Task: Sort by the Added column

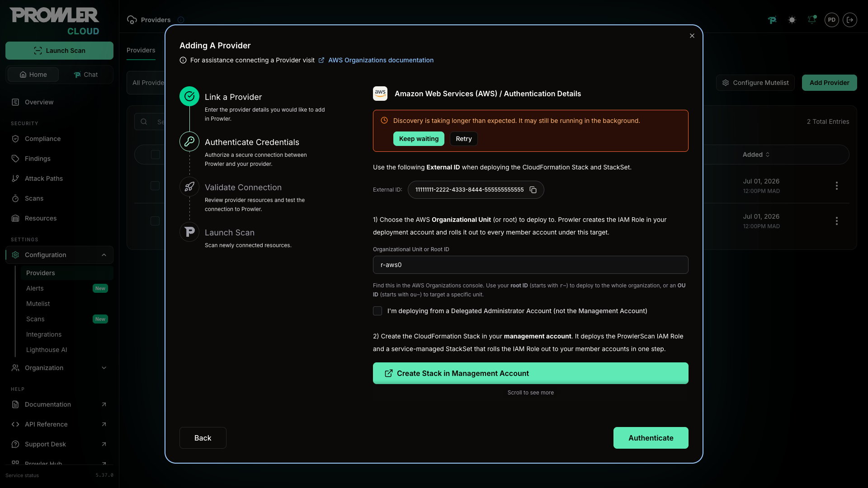Action: (x=756, y=155)
